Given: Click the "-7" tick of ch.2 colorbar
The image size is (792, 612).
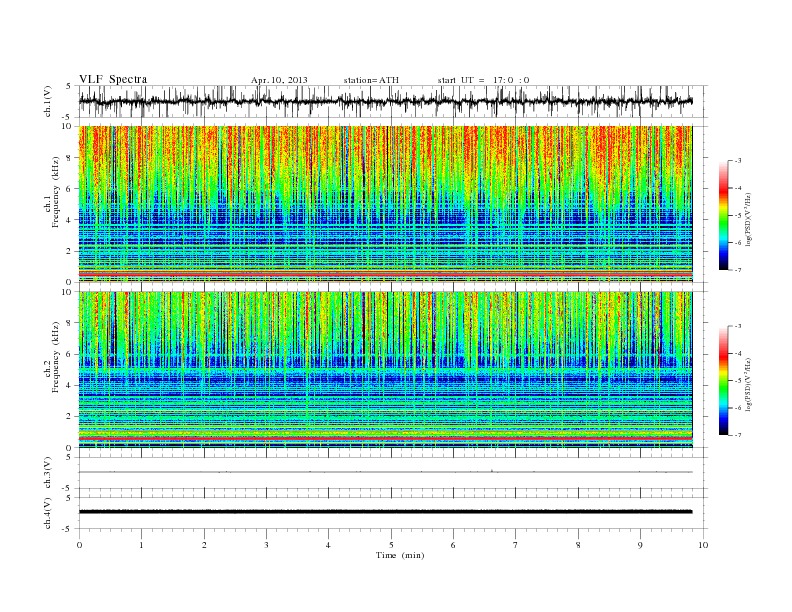Looking at the screenshot, I should [737, 435].
